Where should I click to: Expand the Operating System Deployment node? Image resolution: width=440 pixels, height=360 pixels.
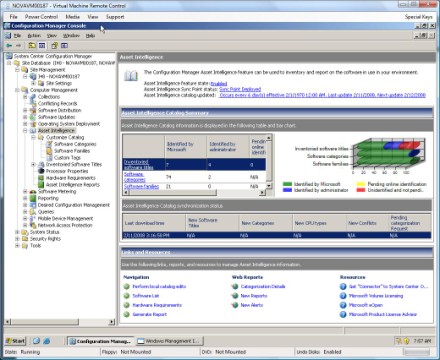tap(25, 124)
